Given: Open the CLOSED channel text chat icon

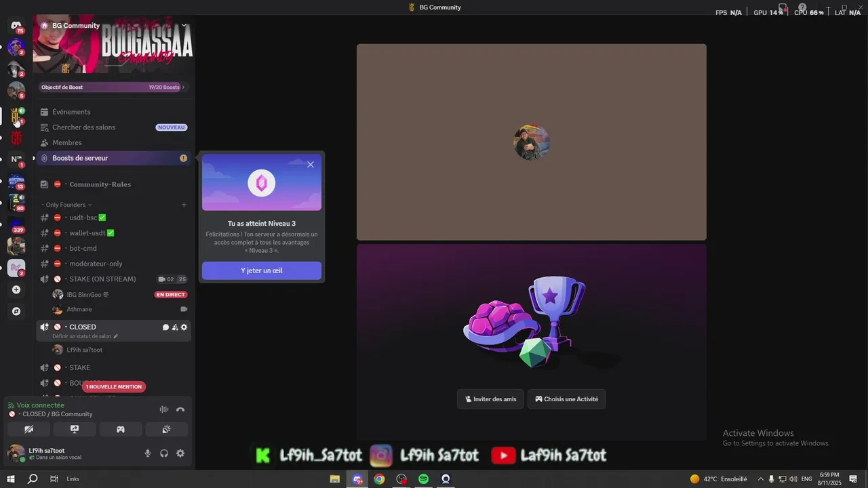Looking at the screenshot, I should (x=165, y=327).
